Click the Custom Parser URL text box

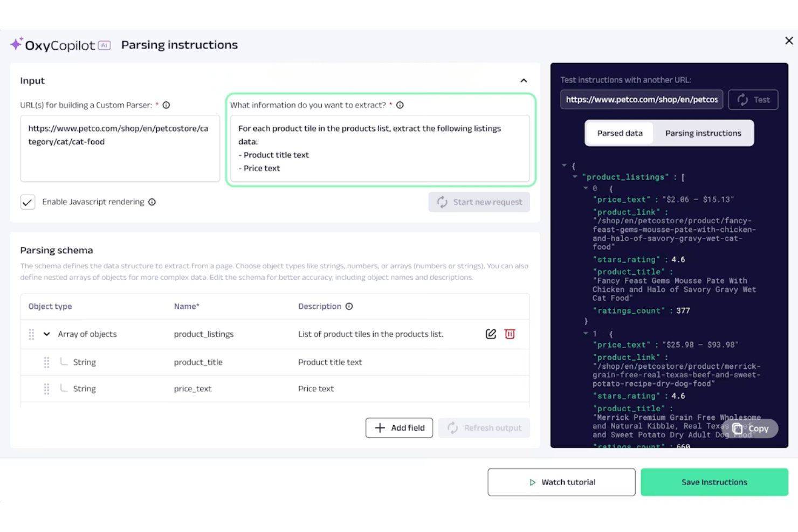pos(120,148)
